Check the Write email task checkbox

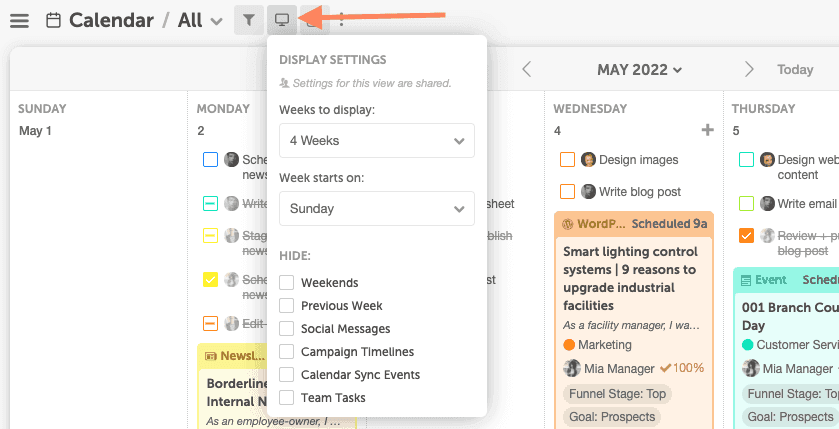(x=746, y=203)
